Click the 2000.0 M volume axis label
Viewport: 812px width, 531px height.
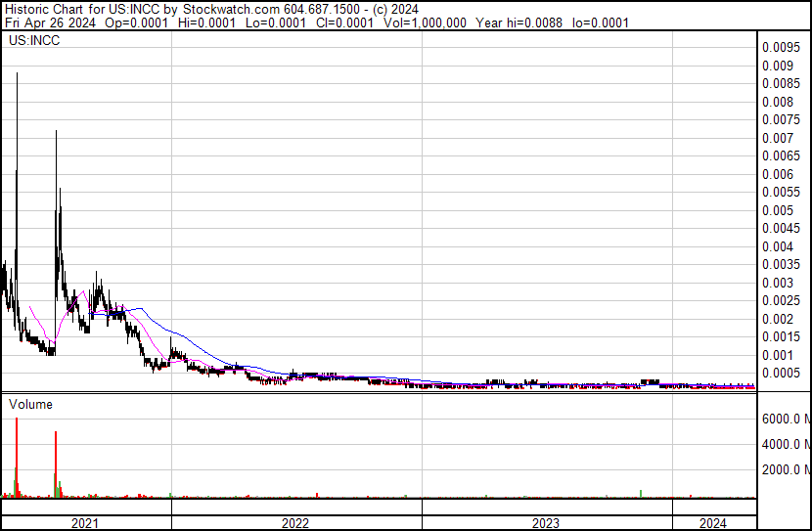point(787,469)
